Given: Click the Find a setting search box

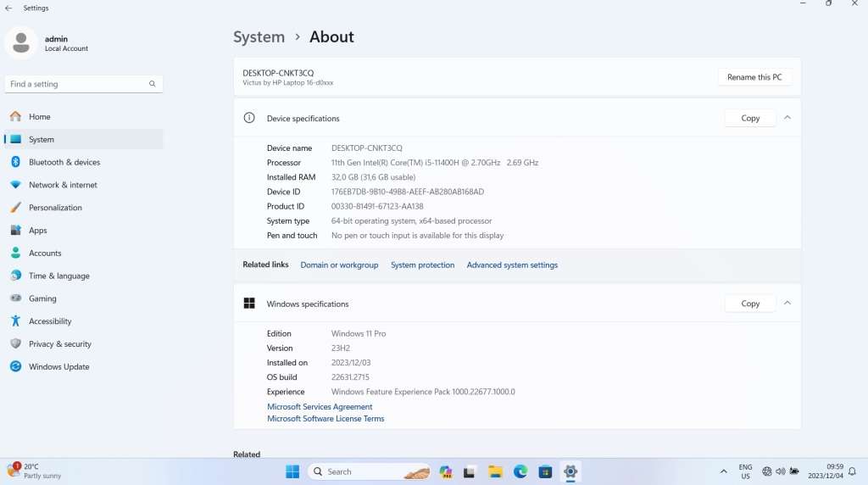Looking at the screenshot, I should 75,84.
